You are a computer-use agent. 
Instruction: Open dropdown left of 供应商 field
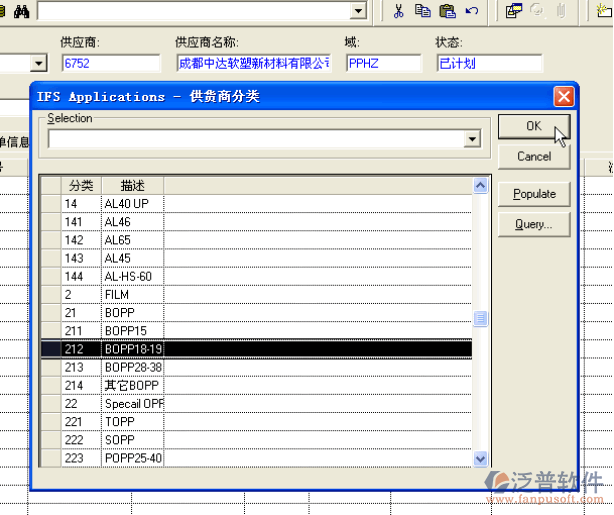pos(39,63)
